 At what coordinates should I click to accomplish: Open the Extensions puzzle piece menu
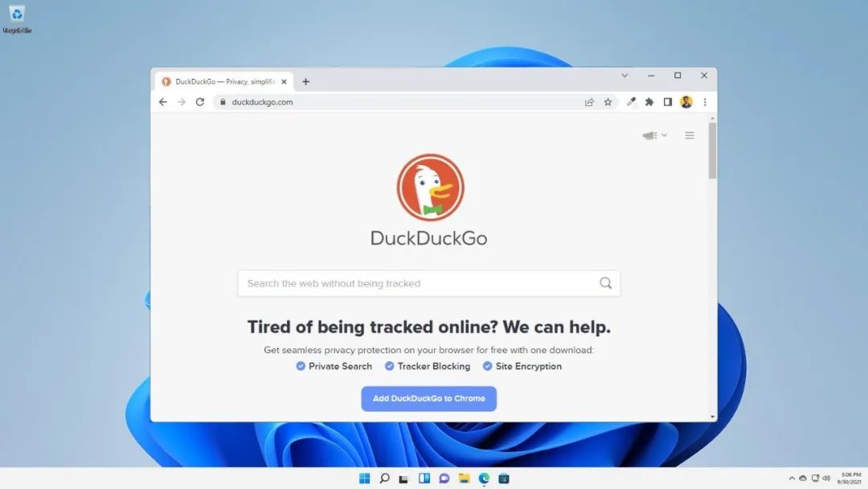coord(649,102)
